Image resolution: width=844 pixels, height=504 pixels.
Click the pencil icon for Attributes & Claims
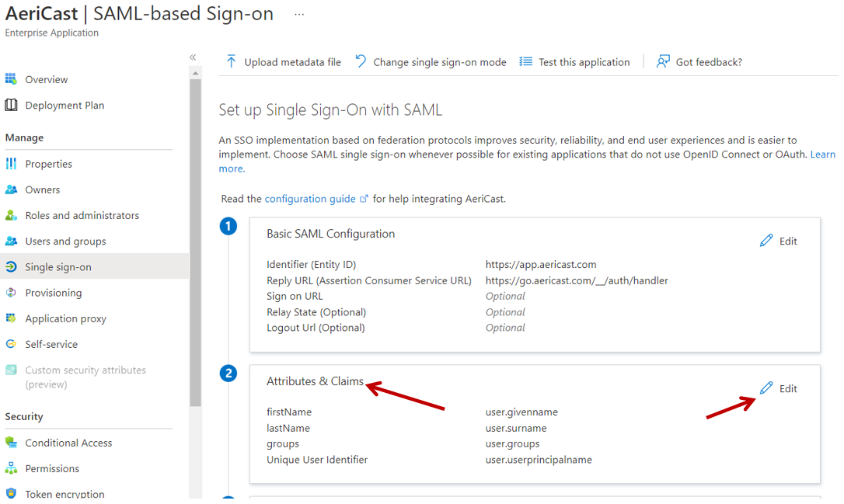point(766,388)
